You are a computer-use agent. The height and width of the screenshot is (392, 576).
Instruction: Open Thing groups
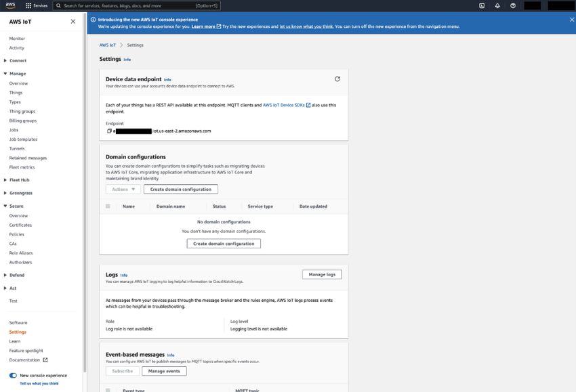coord(22,111)
